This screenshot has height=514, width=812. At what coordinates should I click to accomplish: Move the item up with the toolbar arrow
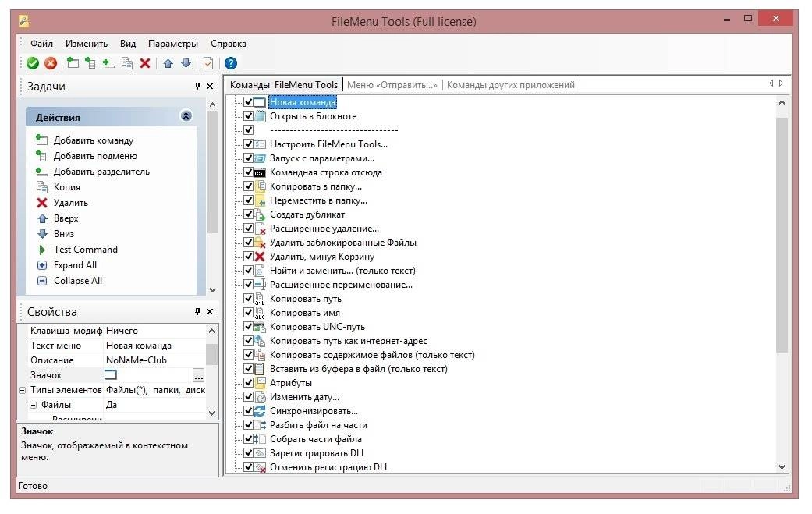[x=168, y=63]
